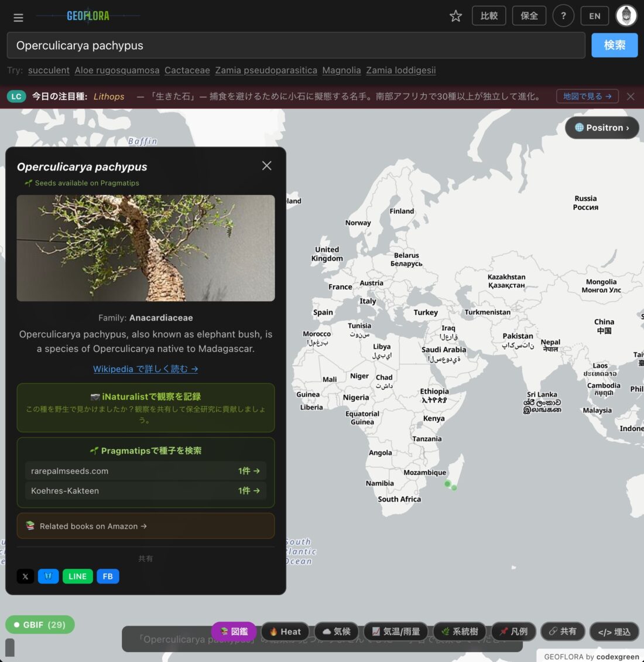
Task: Open the 保全 conservation menu
Action: [x=529, y=16]
